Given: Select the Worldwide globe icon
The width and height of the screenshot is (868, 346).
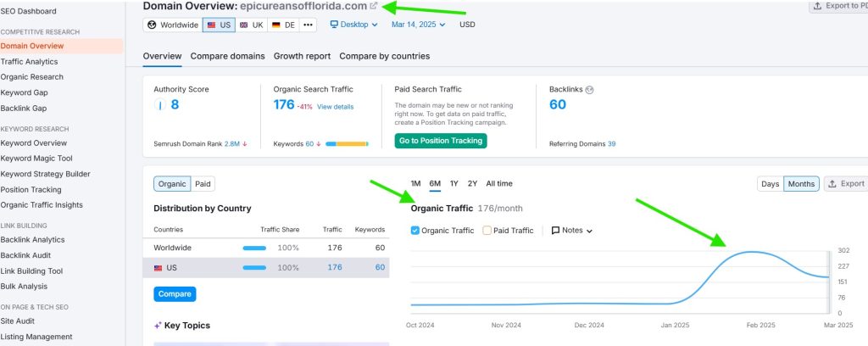Looking at the screenshot, I should tap(152, 25).
